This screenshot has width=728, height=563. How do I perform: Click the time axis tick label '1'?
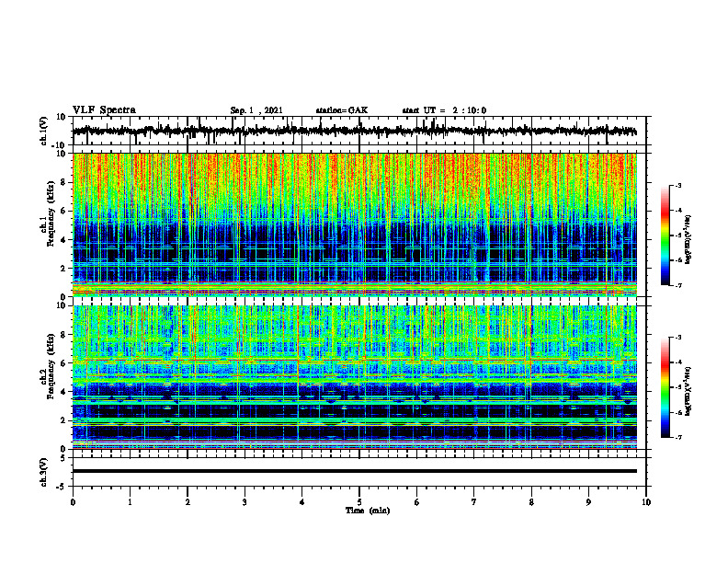130,502
